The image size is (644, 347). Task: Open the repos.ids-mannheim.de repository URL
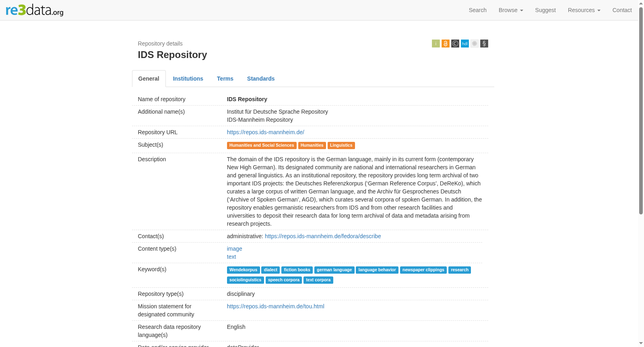pos(266,132)
